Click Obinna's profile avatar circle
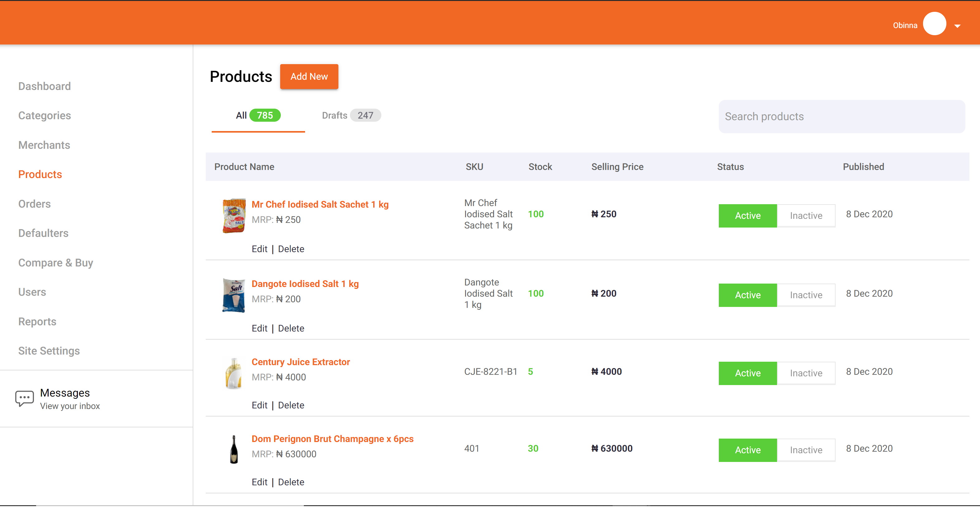The width and height of the screenshot is (980, 508). click(x=934, y=24)
